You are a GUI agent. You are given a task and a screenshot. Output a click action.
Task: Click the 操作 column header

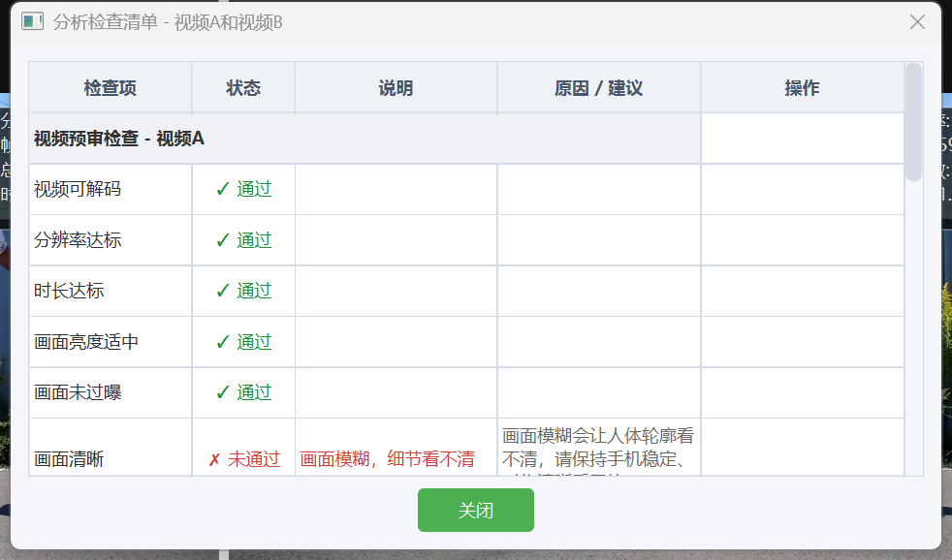(802, 88)
